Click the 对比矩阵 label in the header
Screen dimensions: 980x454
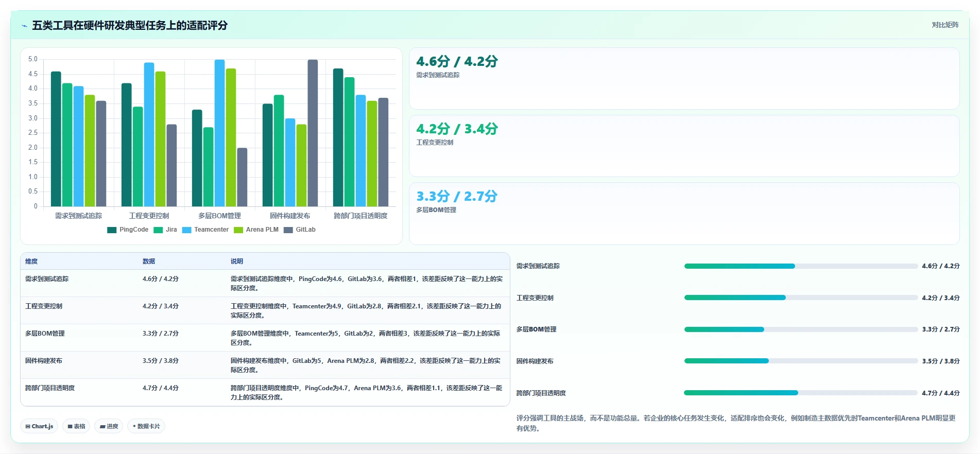pyautogui.click(x=945, y=25)
